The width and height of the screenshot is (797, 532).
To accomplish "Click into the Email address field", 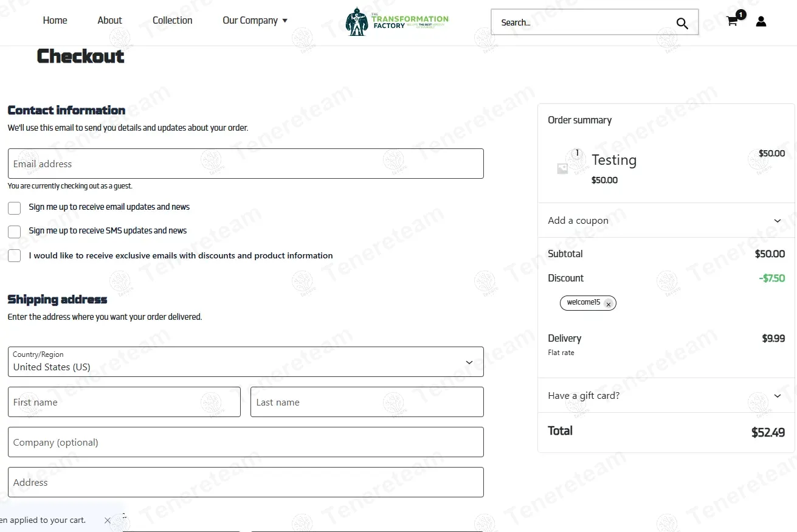I will click(246, 164).
